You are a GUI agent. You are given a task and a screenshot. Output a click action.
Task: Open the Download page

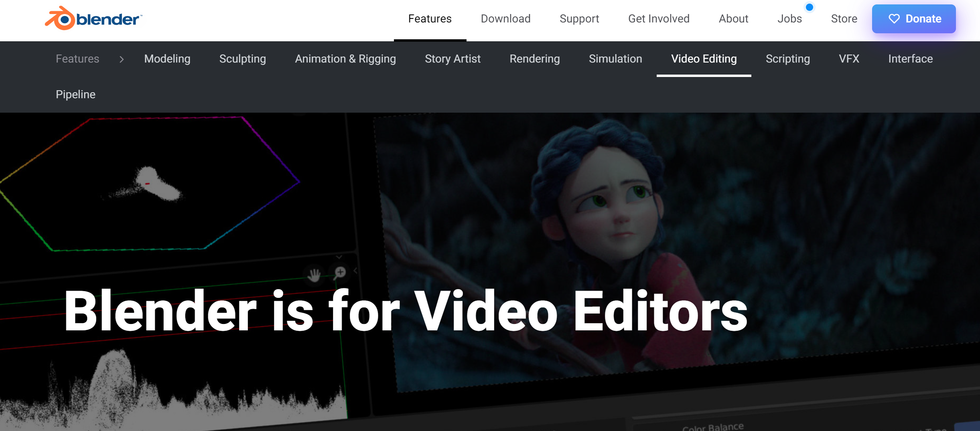[505, 19]
